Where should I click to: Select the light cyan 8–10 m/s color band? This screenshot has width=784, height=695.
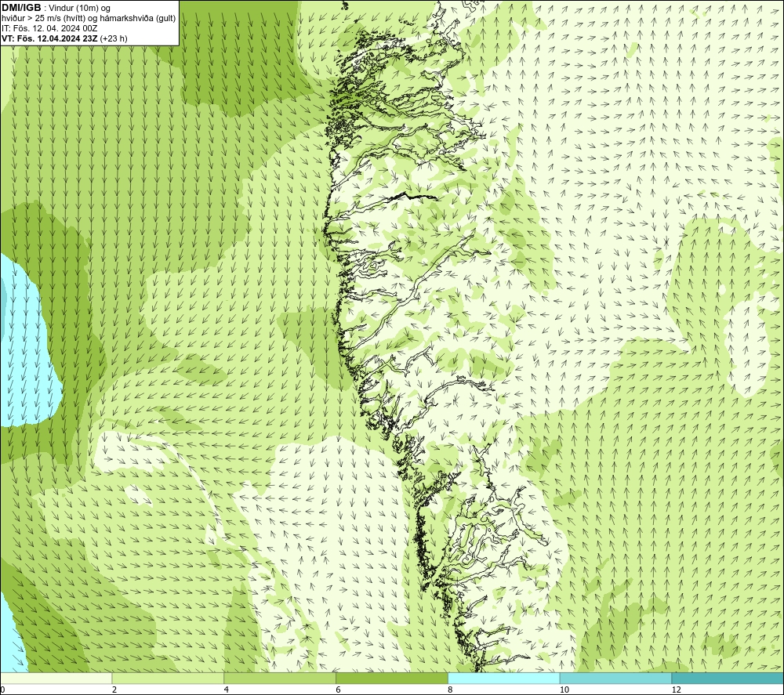(x=504, y=678)
